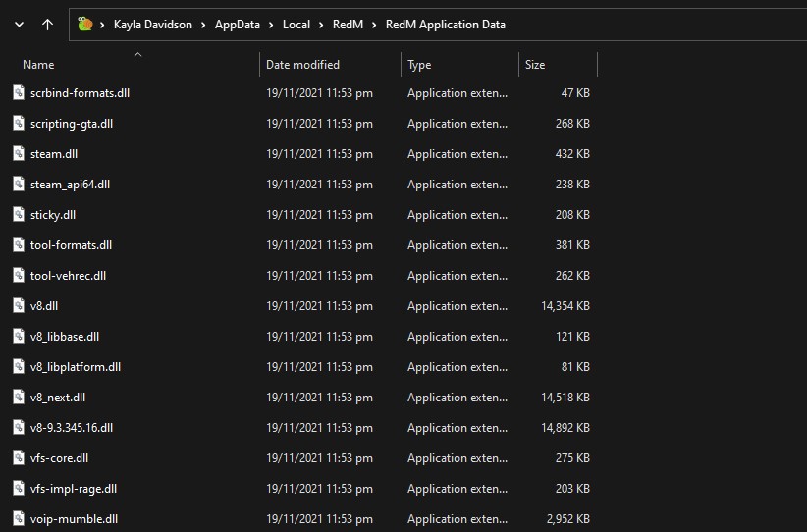Navigate to the Local breadcrumb folder

click(296, 25)
